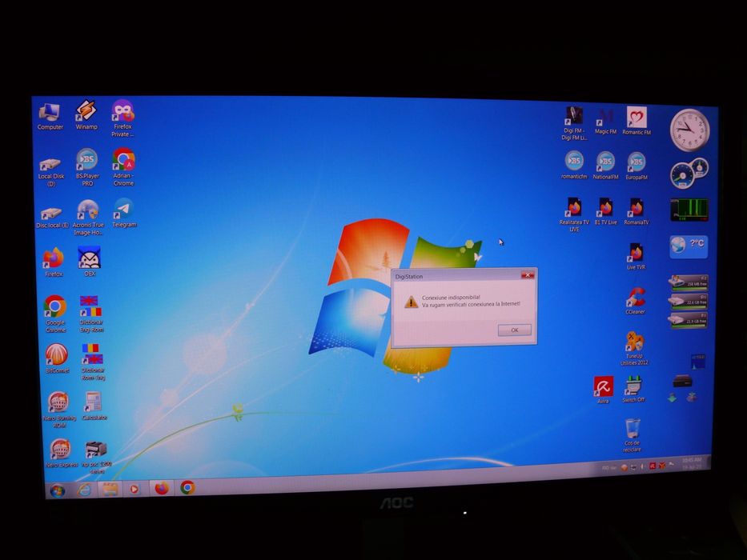Image resolution: width=747 pixels, height=560 pixels.
Task: Select the Calculator desktop shortcut
Action: [94, 406]
